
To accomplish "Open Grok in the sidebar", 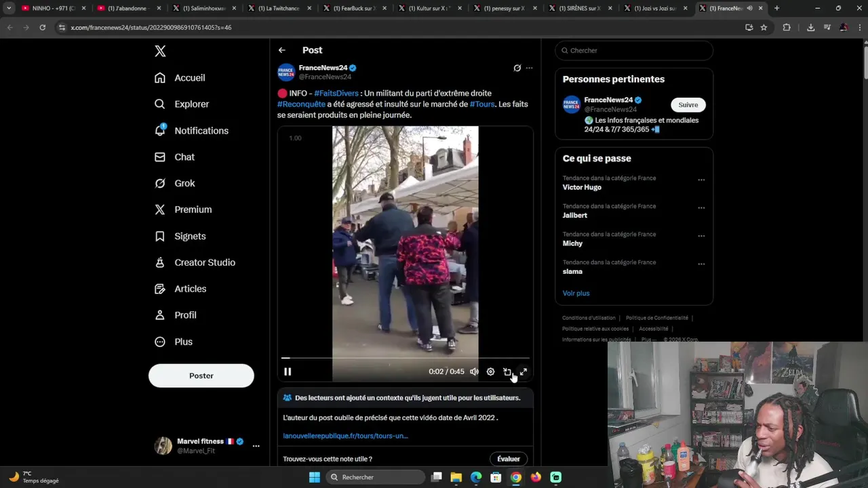I will tap(174, 184).
